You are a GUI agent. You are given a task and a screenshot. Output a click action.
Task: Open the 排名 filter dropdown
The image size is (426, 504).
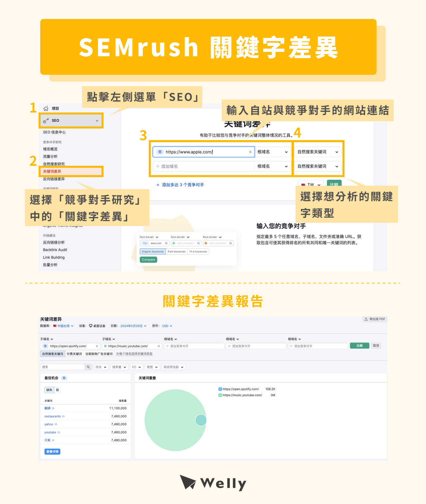click(101, 367)
